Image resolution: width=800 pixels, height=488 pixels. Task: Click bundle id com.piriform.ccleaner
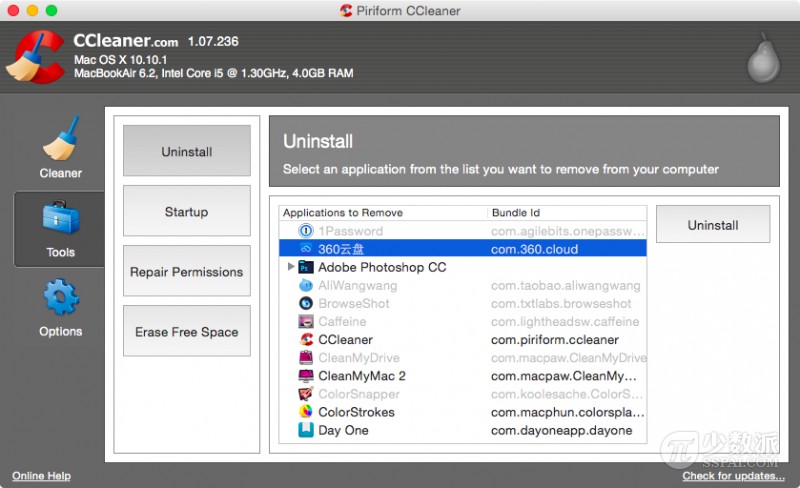pyautogui.click(x=555, y=340)
